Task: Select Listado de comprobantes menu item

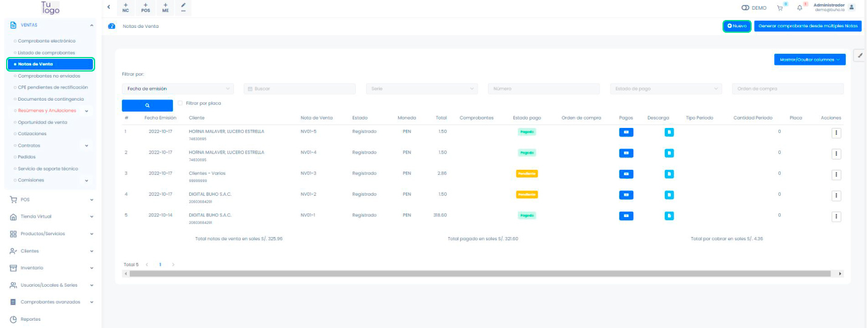Action: (47, 53)
